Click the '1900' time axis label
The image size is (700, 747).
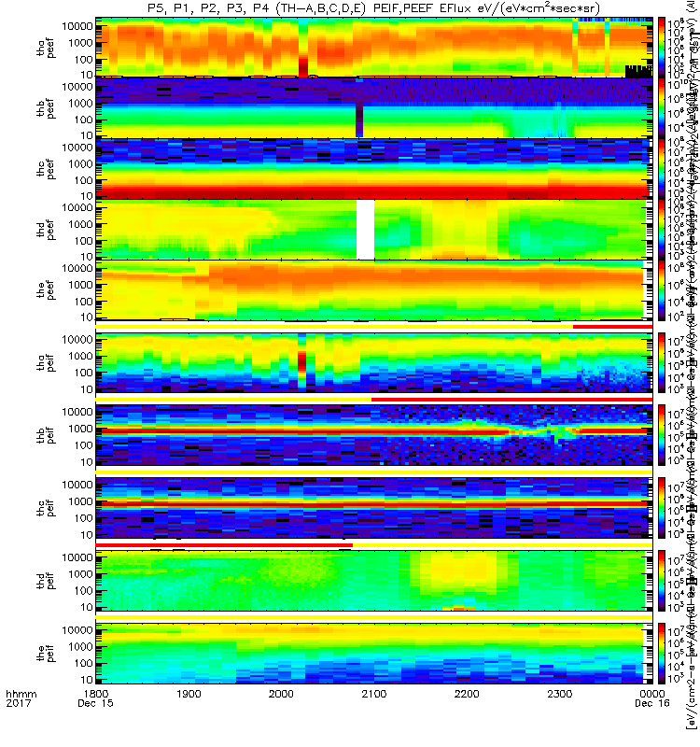click(189, 694)
